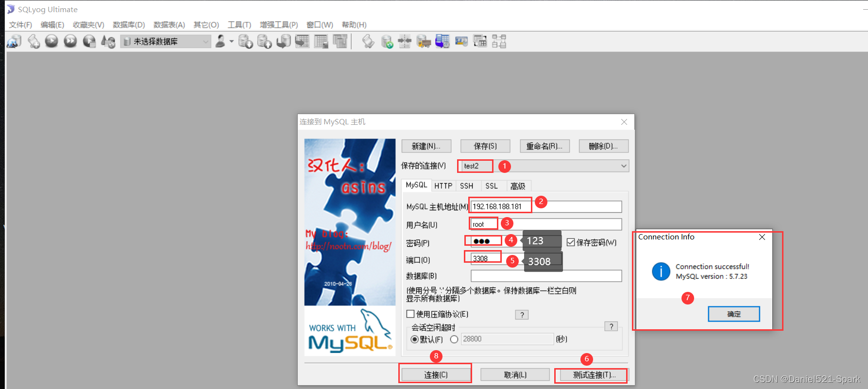The height and width of the screenshot is (389, 868).
Task: Click the 新建(N)... button
Action: (426, 146)
